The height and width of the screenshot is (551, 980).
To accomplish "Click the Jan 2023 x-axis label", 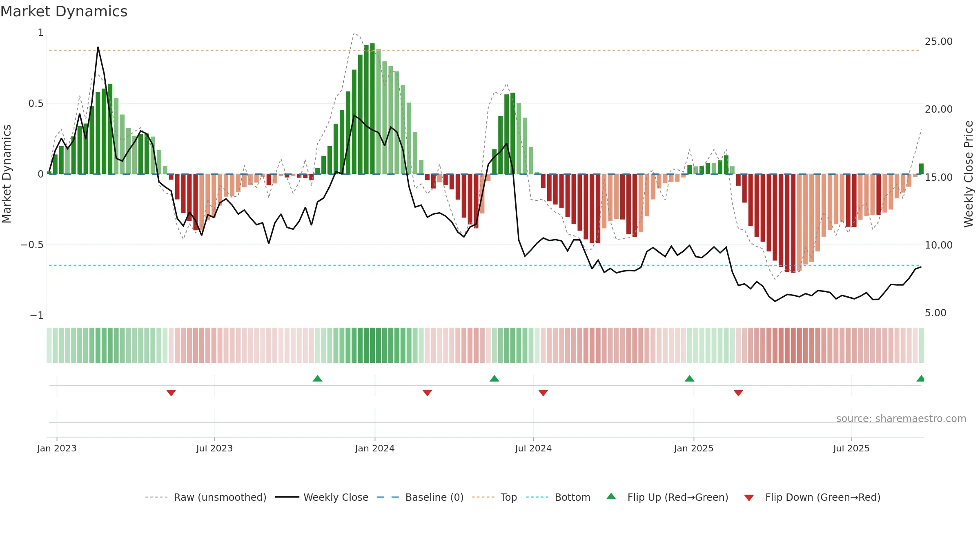I will click(x=57, y=448).
